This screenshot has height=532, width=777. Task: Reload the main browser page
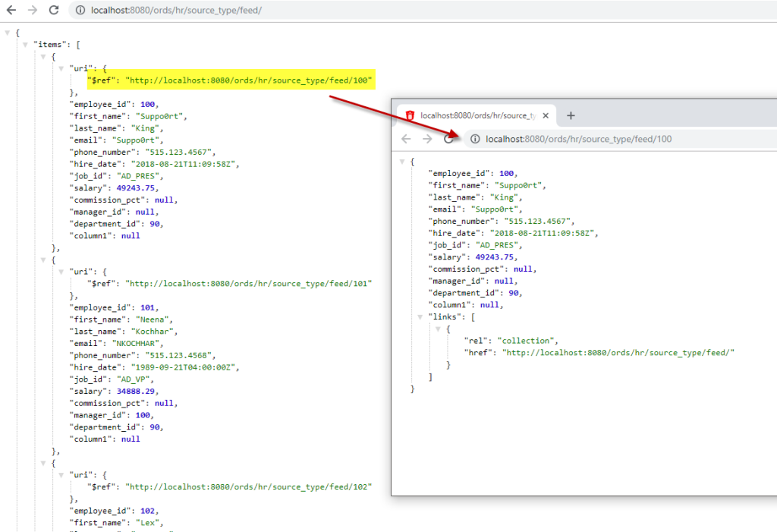coord(54,10)
